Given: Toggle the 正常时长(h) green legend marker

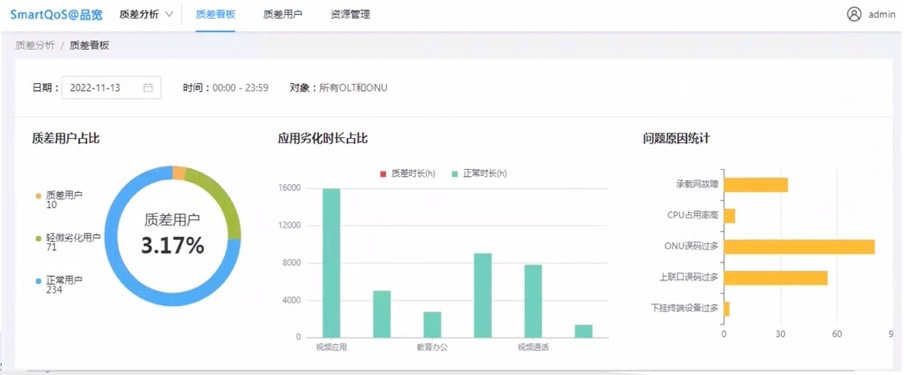Looking at the screenshot, I should 455,173.
